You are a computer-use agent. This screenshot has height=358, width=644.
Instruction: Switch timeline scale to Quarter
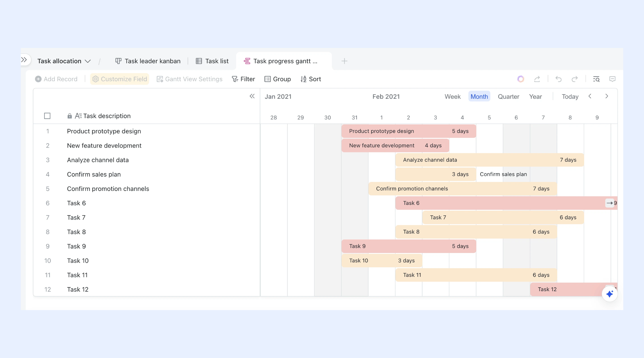(508, 97)
